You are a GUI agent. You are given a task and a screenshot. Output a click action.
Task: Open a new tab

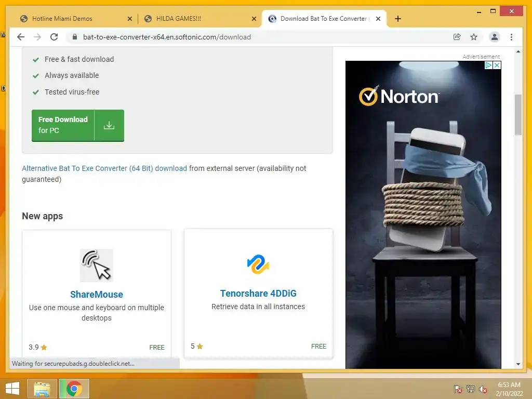click(398, 19)
